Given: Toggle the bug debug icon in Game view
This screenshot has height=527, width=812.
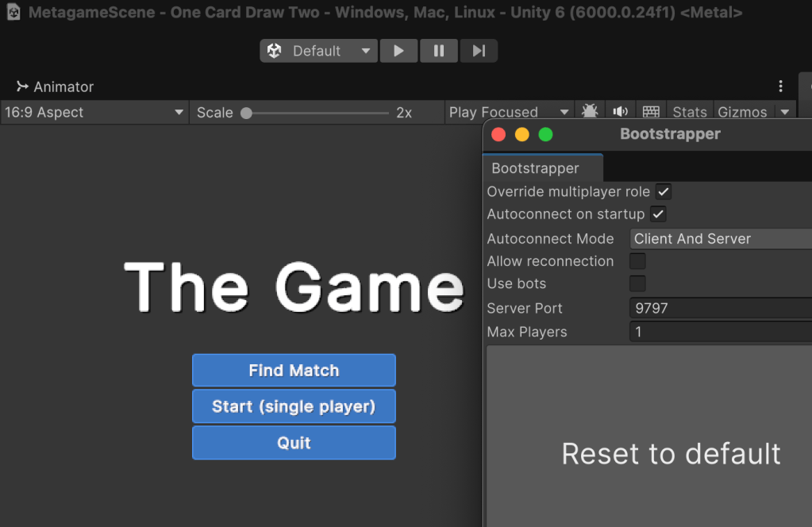Looking at the screenshot, I should coord(590,112).
